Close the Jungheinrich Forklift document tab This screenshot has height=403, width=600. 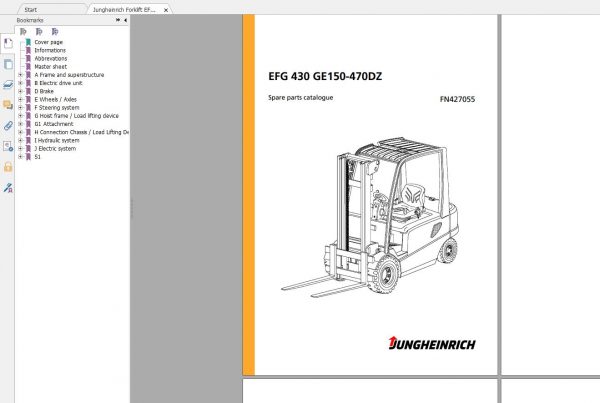point(166,10)
